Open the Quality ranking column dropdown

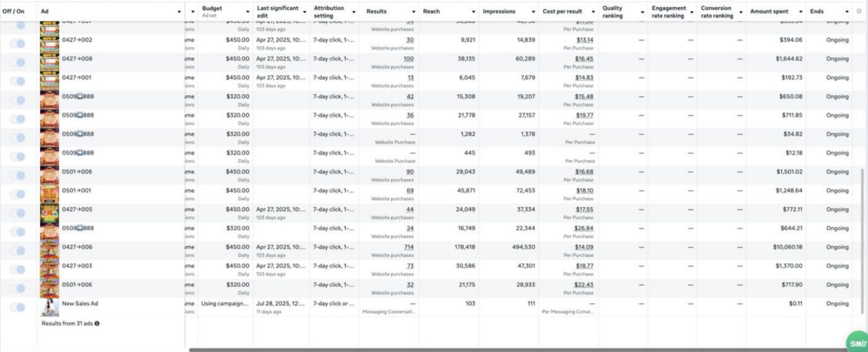tap(642, 12)
